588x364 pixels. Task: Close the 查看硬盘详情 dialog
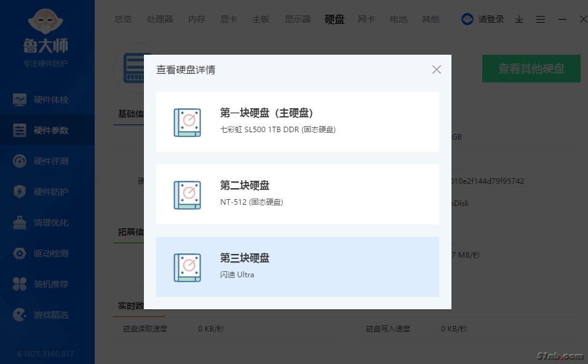click(x=436, y=69)
